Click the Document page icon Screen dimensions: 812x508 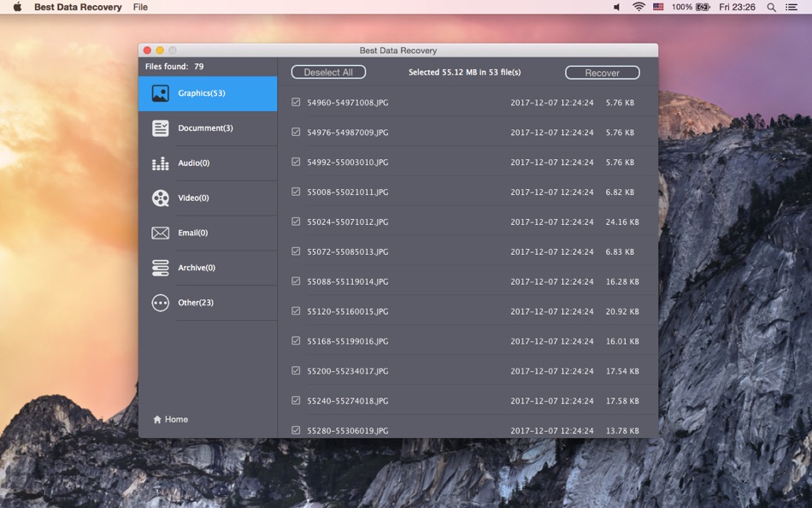coord(160,128)
